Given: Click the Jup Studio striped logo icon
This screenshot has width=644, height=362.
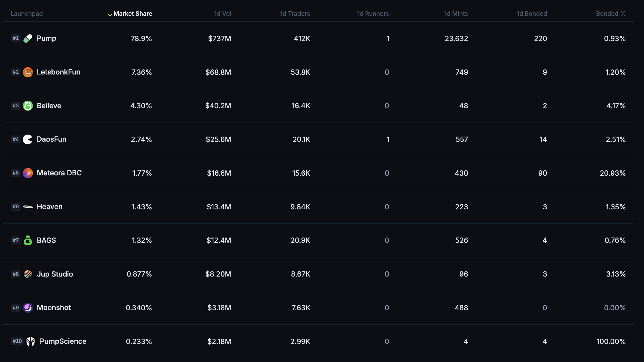Looking at the screenshot, I should tap(28, 274).
